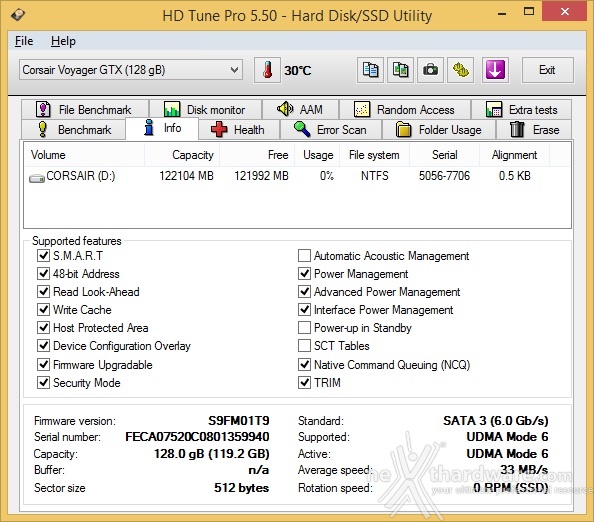The height and width of the screenshot is (522, 594).
Task: Maximize the HD Tune Pro window
Action: coord(529,12)
